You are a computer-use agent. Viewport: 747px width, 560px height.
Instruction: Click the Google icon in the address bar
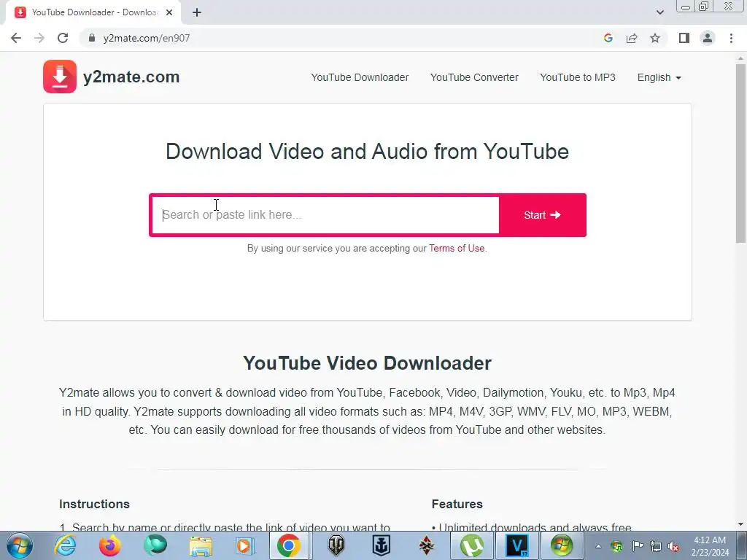point(608,38)
